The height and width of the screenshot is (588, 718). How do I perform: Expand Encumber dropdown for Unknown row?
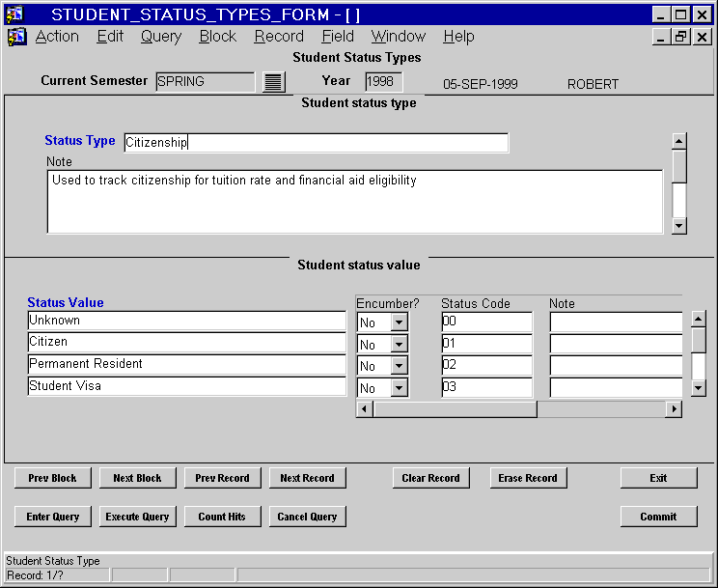[x=399, y=322]
